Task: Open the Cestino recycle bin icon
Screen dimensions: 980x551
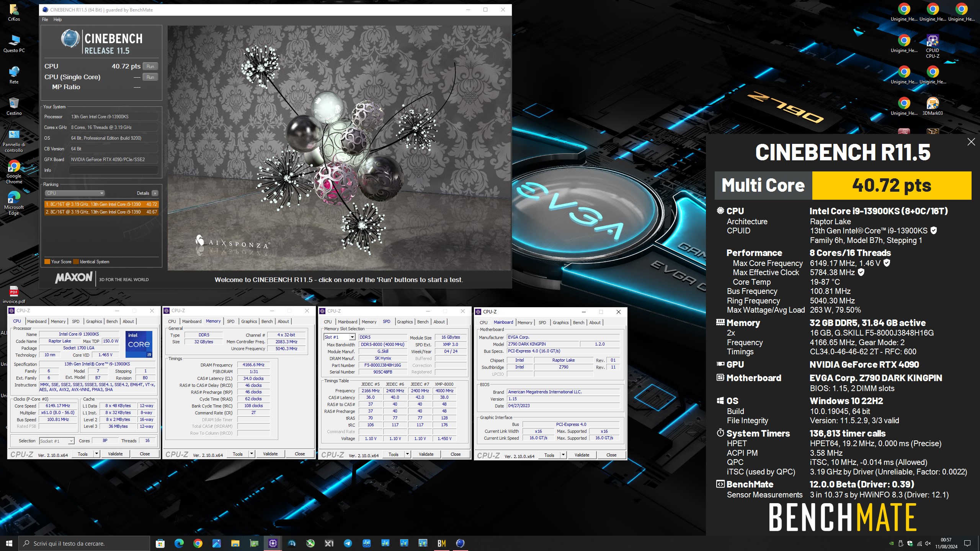Action: click(14, 106)
